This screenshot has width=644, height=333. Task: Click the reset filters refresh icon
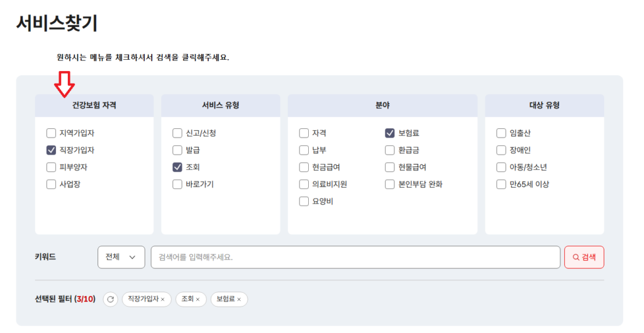[x=111, y=299]
